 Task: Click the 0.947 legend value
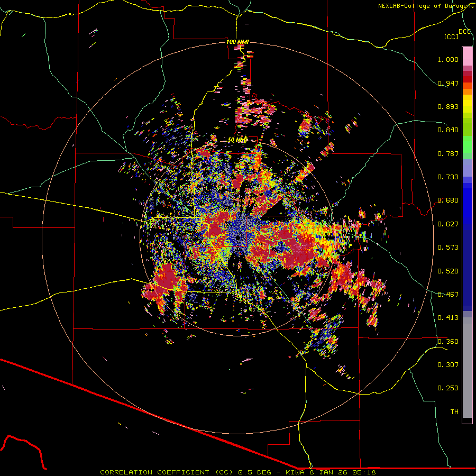point(448,83)
